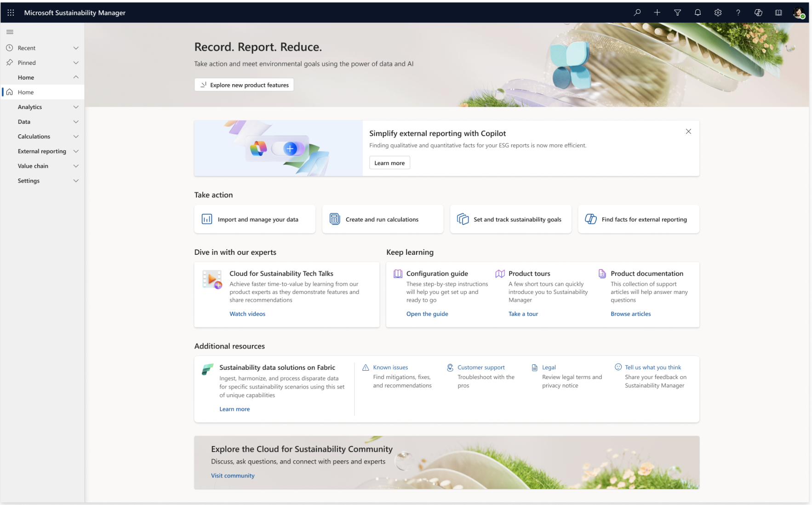Click the Browse articles link
This screenshot has width=812, height=505.
pos(631,314)
